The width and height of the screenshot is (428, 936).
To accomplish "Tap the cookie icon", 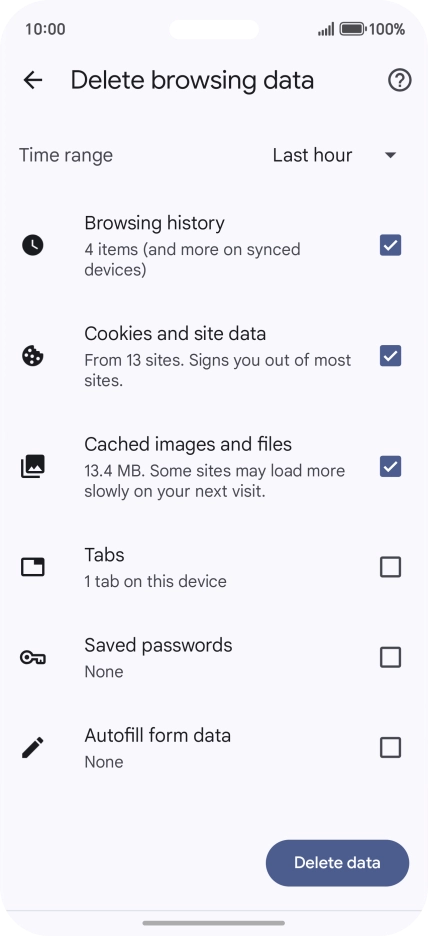I will [x=33, y=356].
